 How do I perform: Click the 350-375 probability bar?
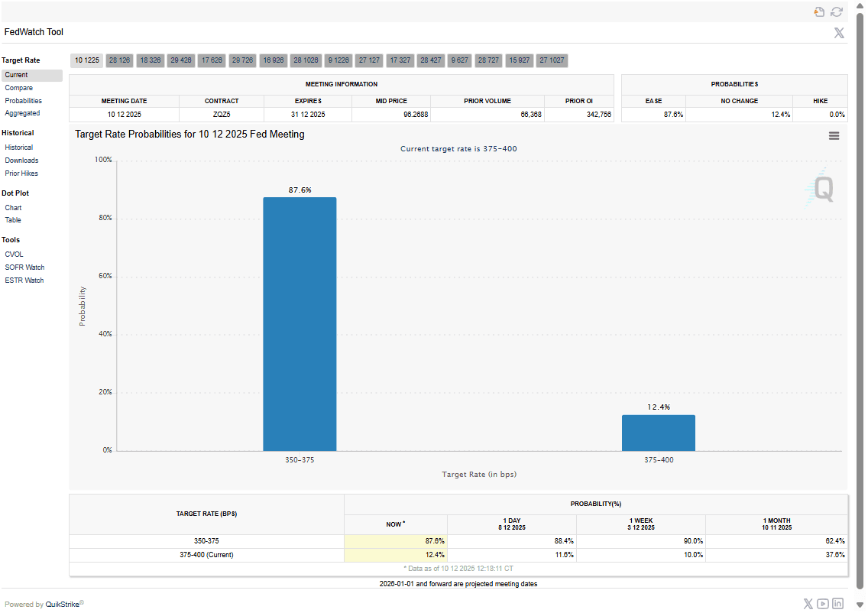[x=300, y=324]
